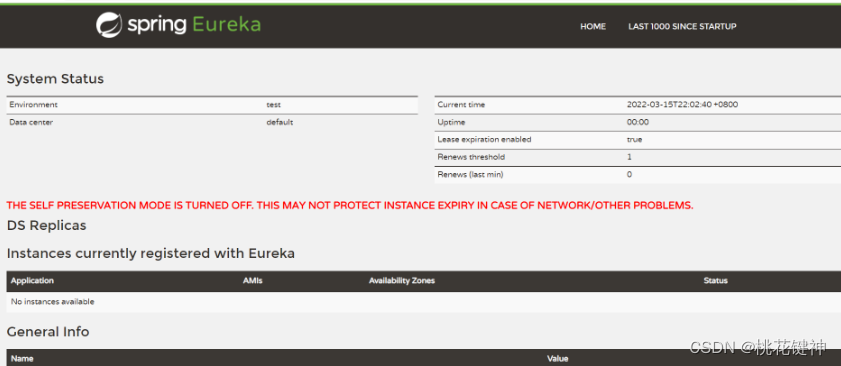Click the spring Eureka brand text
This screenshot has width=841, height=366.
click(194, 25)
